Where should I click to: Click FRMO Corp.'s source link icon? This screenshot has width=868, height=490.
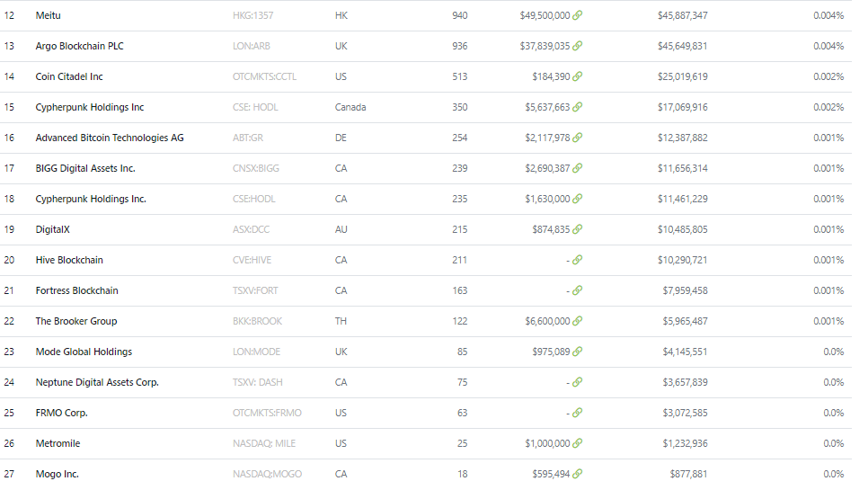coord(577,413)
